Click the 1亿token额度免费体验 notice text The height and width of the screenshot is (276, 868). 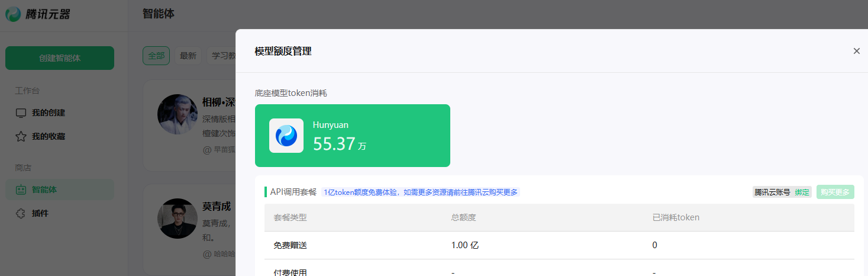click(421, 192)
